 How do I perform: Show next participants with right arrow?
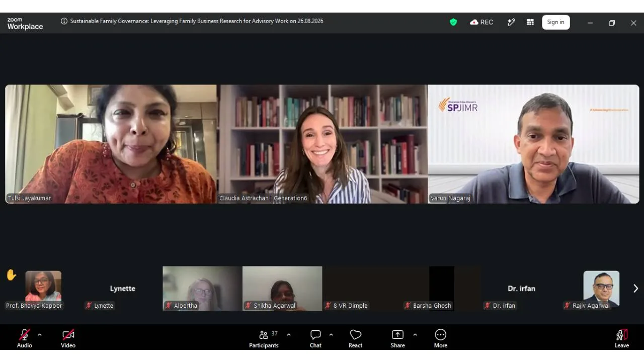point(635,288)
